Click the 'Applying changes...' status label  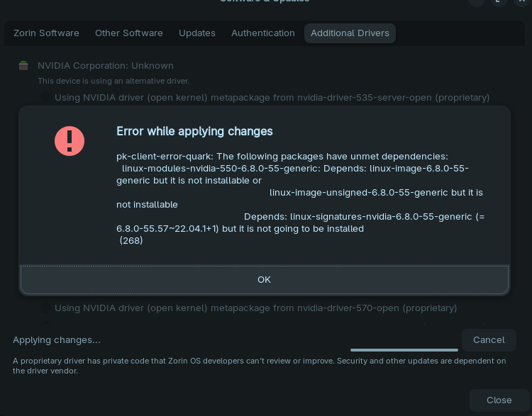point(57,340)
